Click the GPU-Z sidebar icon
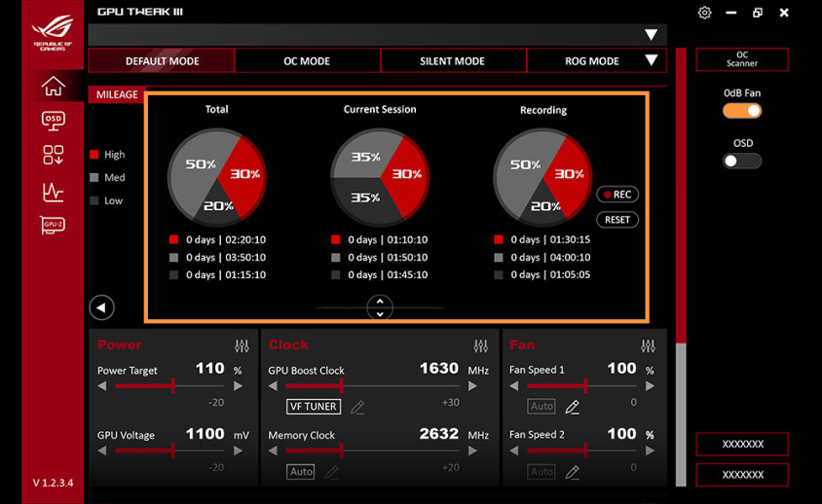Viewport: 822px width, 504px height. tap(53, 225)
